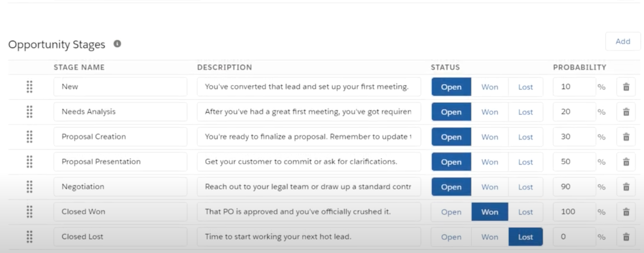
Task: Remove the Negotiation stage via trash icon
Action: (626, 187)
